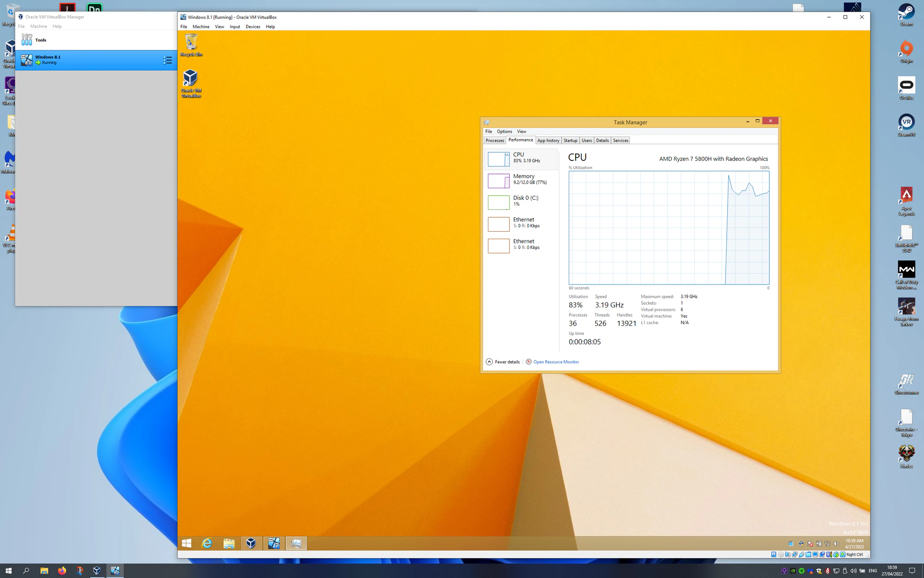The image size is (924, 578).
Task: Open File Explorer in the guest taskbar
Action: tap(229, 543)
